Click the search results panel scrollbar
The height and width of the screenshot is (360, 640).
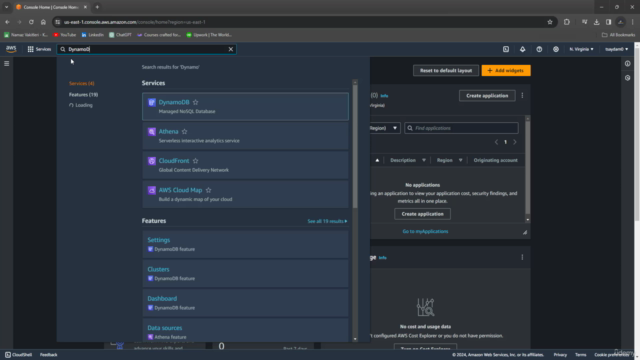355,147
